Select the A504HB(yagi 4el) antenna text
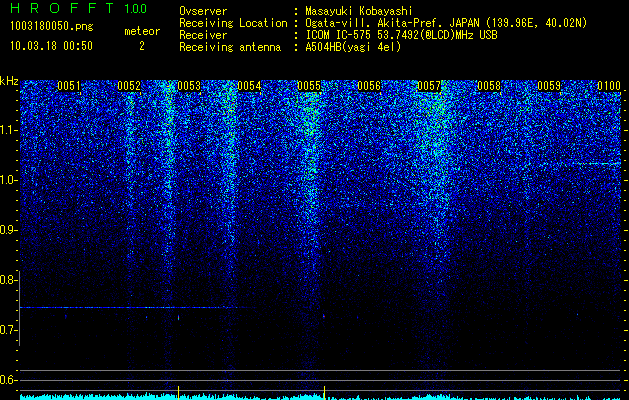 tap(353, 47)
